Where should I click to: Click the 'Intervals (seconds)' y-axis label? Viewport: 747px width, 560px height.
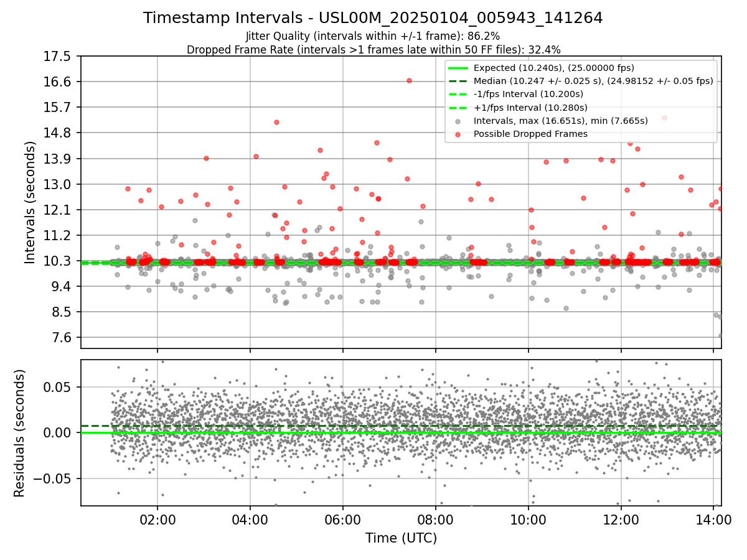pos(30,202)
